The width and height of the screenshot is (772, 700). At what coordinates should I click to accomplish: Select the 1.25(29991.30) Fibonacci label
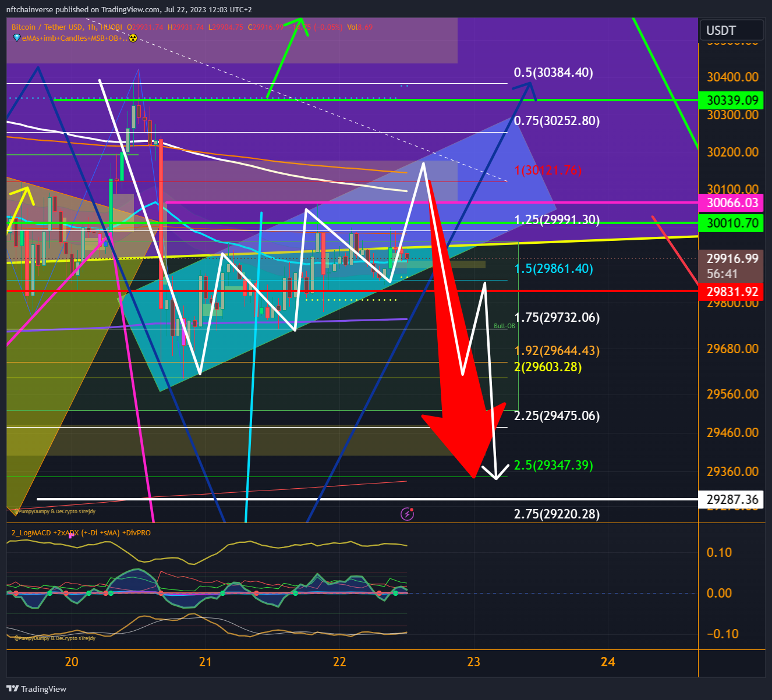pyautogui.click(x=557, y=220)
